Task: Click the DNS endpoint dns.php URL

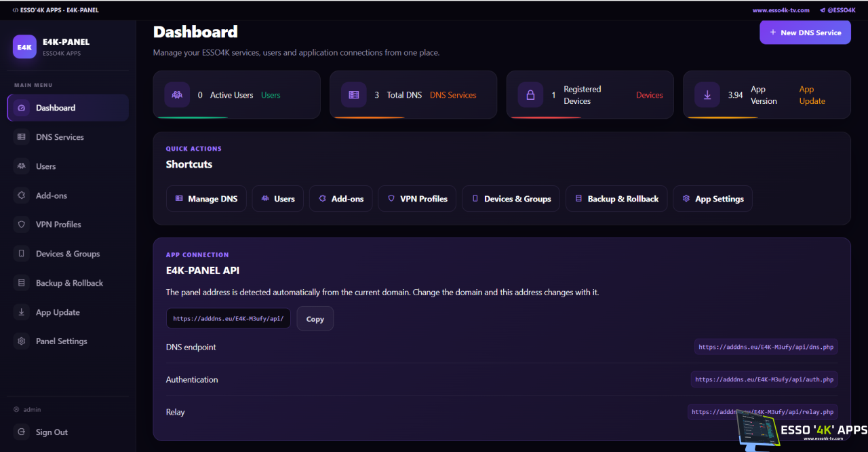Action: point(766,347)
